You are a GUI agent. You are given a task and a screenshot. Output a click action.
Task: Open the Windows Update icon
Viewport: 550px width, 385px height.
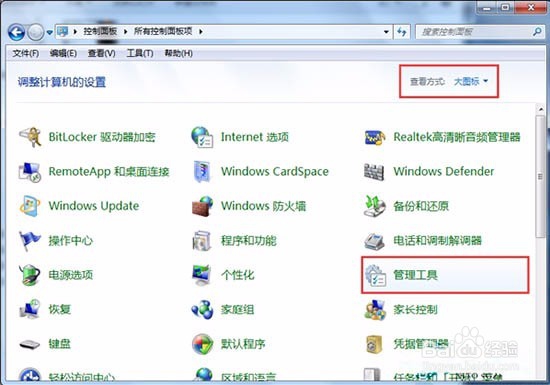(x=30, y=206)
